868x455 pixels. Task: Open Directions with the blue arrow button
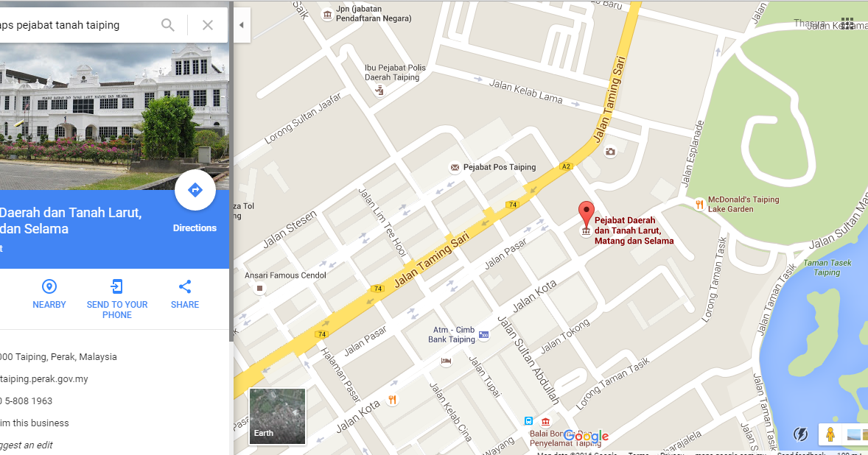[x=195, y=190]
